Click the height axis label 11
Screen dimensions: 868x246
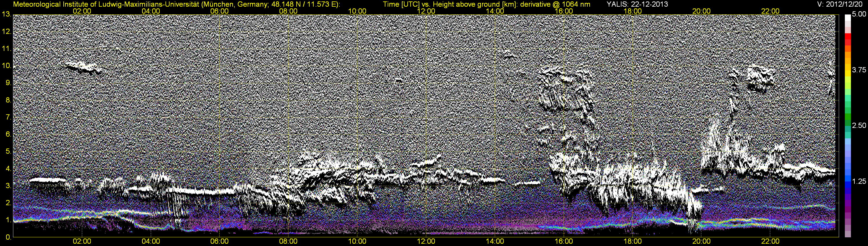pos(6,49)
